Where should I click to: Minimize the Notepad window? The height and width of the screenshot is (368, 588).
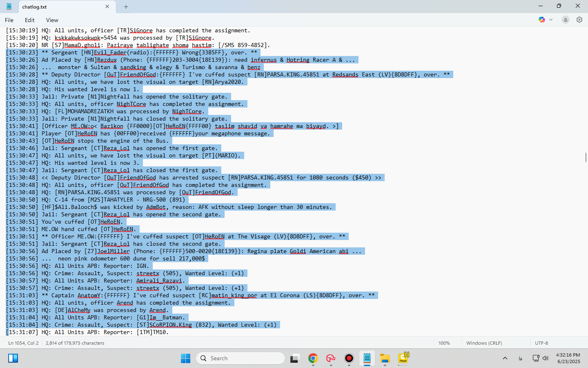[x=541, y=6]
